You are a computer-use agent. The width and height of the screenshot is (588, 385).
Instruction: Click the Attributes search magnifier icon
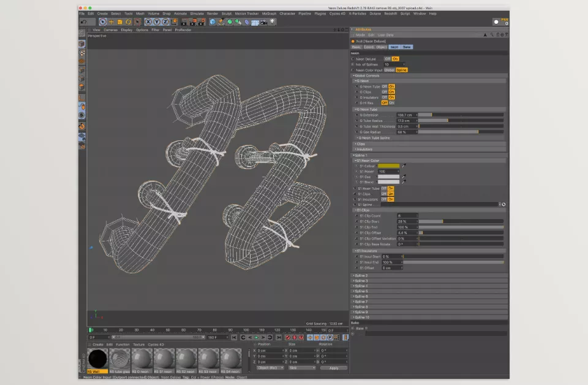click(x=492, y=34)
